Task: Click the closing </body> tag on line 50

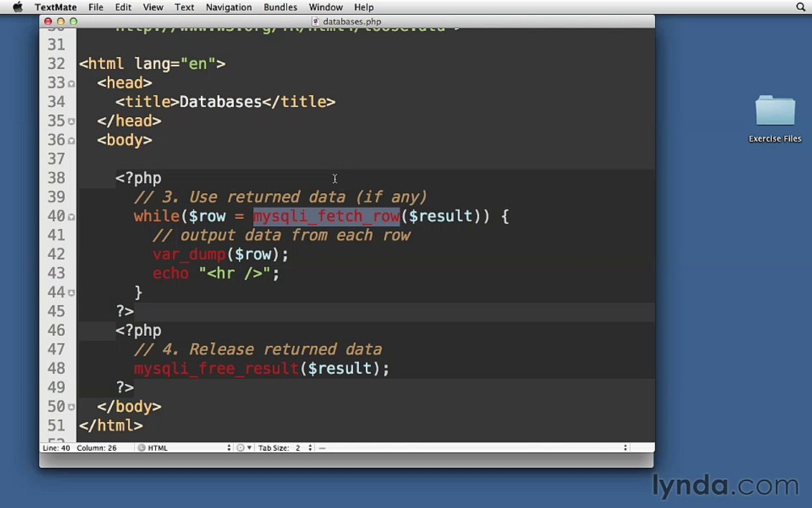Action: pyautogui.click(x=130, y=406)
